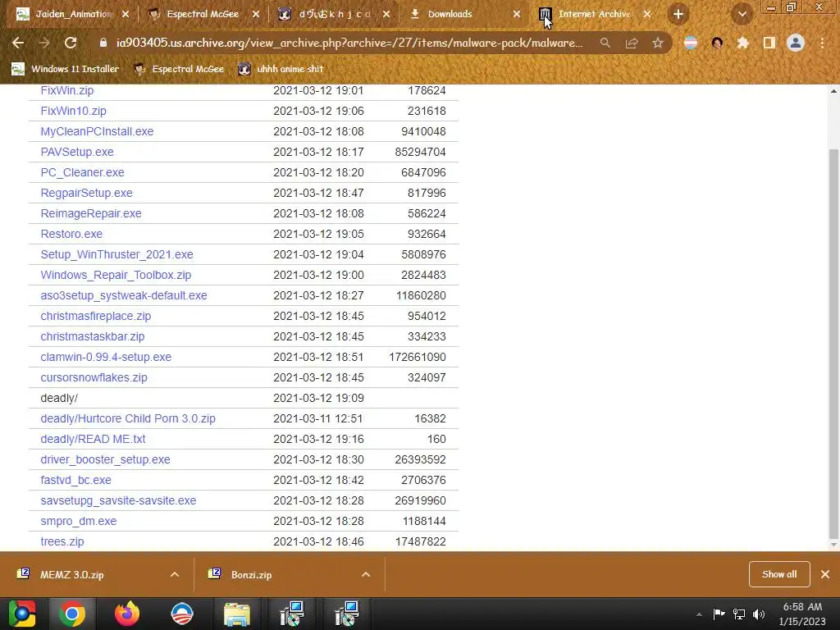
Task: Click the deadly/ folder row text
Action: [x=59, y=398]
